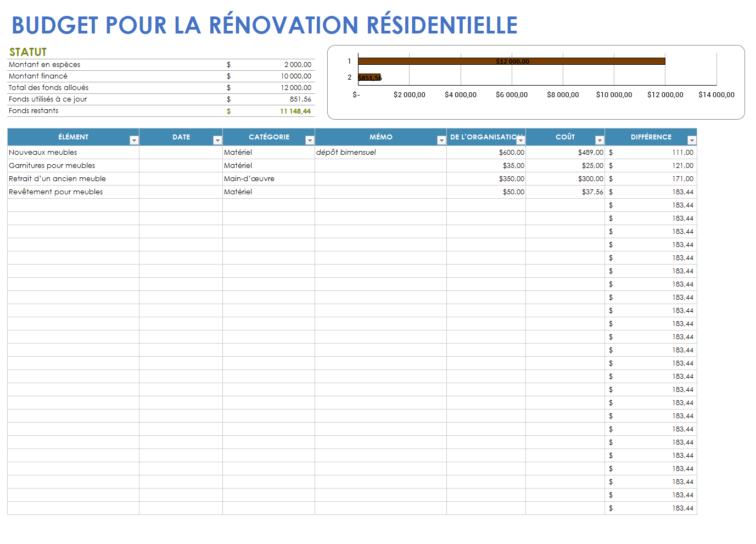Select the 'Montant en espèces' label cell
The height and width of the screenshot is (544, 756).
(44, 65)
